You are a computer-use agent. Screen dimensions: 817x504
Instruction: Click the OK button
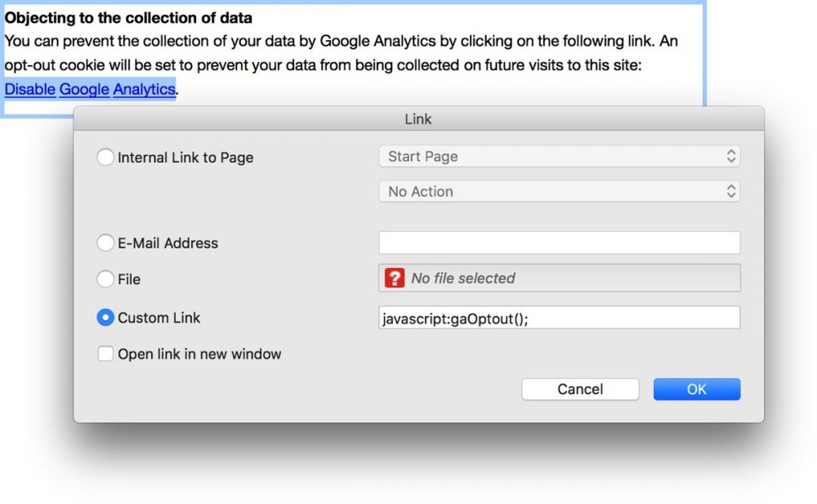pos(697,390)
